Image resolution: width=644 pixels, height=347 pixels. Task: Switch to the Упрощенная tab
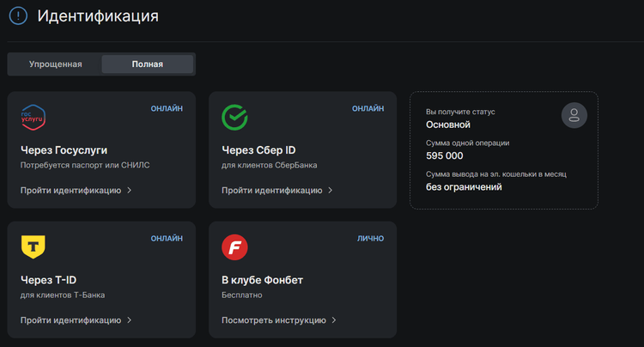(x=55, y=64)
